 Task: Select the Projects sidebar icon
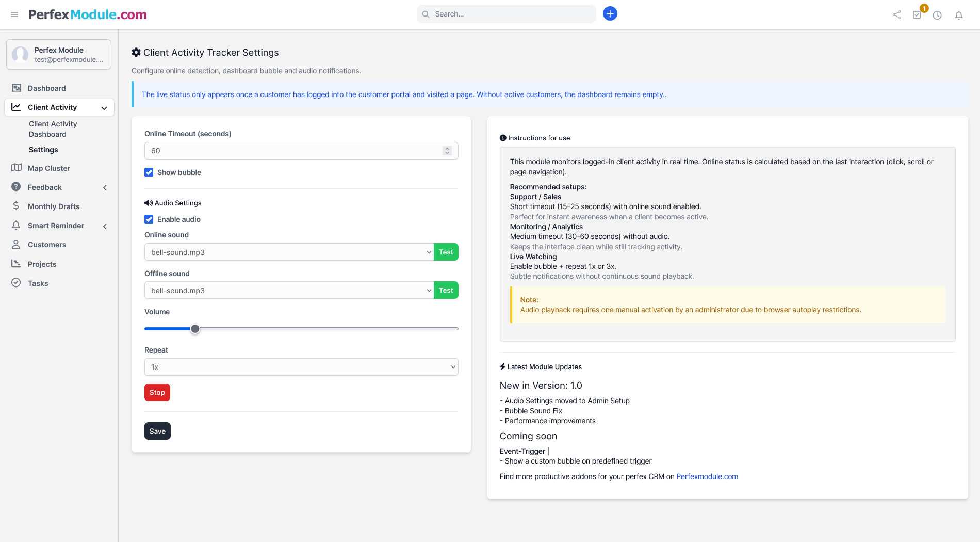16,264
